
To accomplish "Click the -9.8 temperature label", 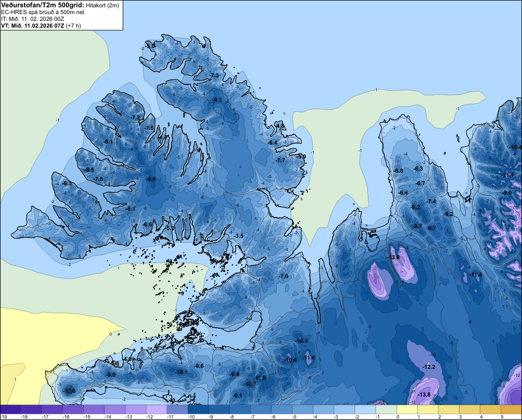I will [151, 179].
